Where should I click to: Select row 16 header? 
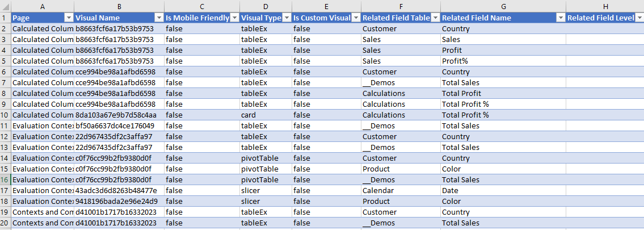pyautogui.click(x=5, y=179)
